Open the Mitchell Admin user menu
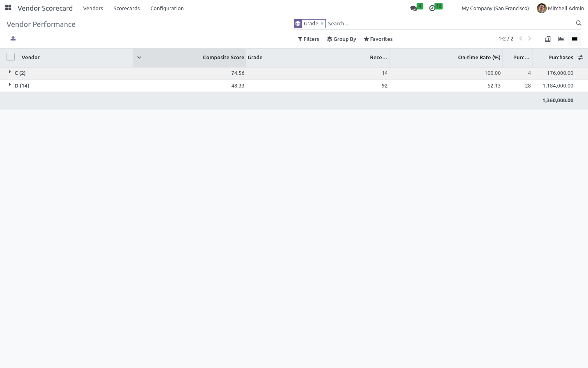 click(x=560, y=8)
